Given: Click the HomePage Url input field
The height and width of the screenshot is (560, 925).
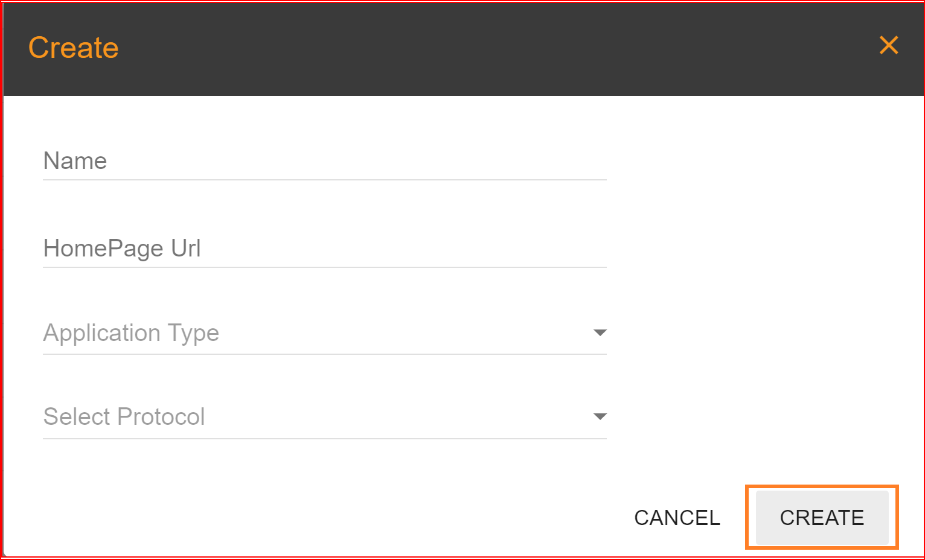Looking at the screenshot, I should (302, 249).
